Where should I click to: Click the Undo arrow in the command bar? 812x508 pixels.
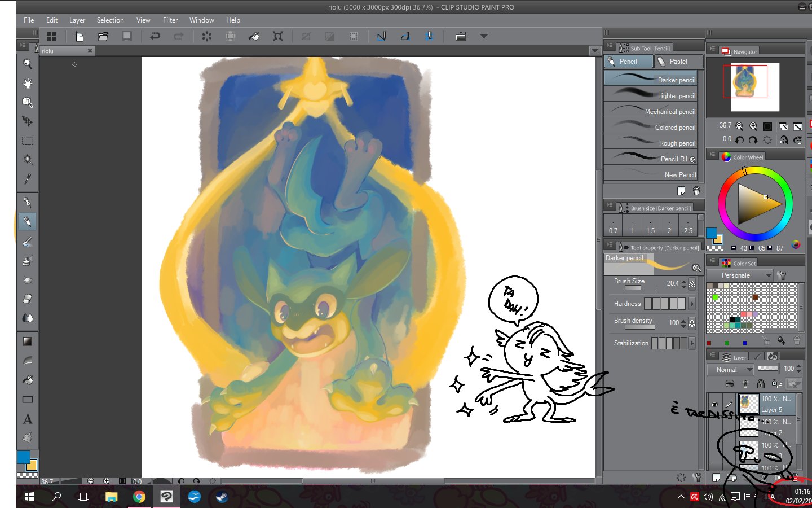coord(155,36)
